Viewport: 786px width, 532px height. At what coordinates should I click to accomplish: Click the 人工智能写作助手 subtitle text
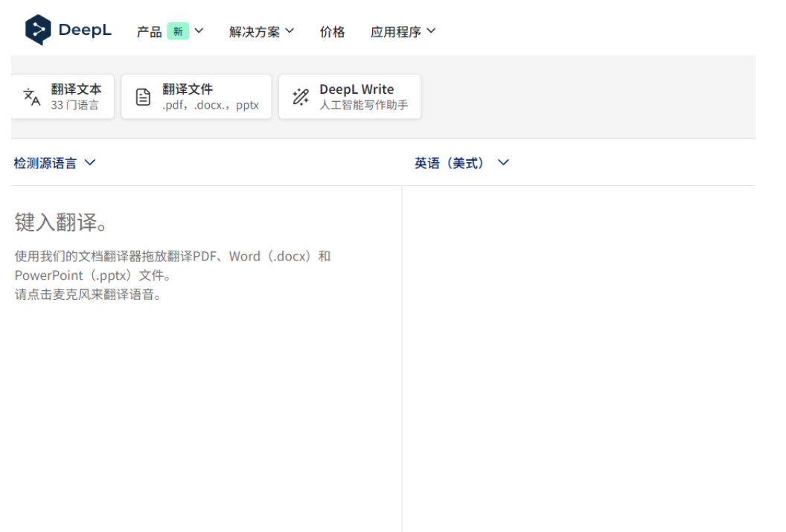point(364,105)
